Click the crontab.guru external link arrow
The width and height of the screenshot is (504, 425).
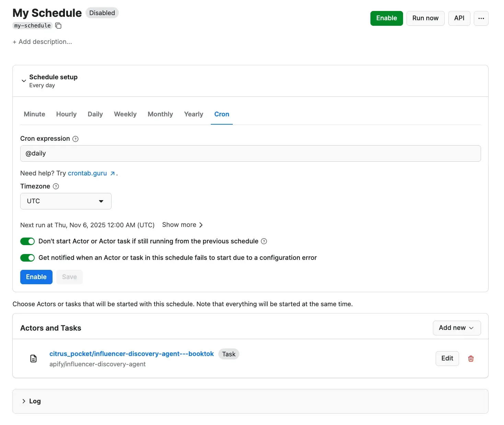[x=112, y=174]
